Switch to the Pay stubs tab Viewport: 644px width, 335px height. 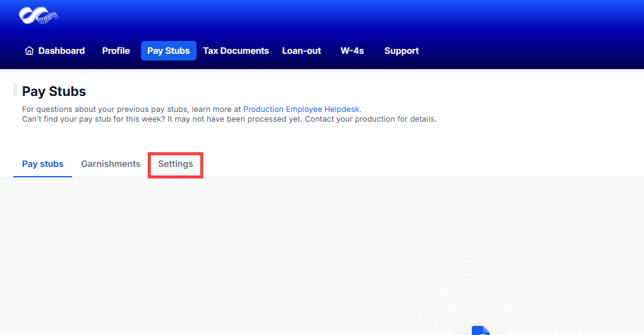[43, 164]
